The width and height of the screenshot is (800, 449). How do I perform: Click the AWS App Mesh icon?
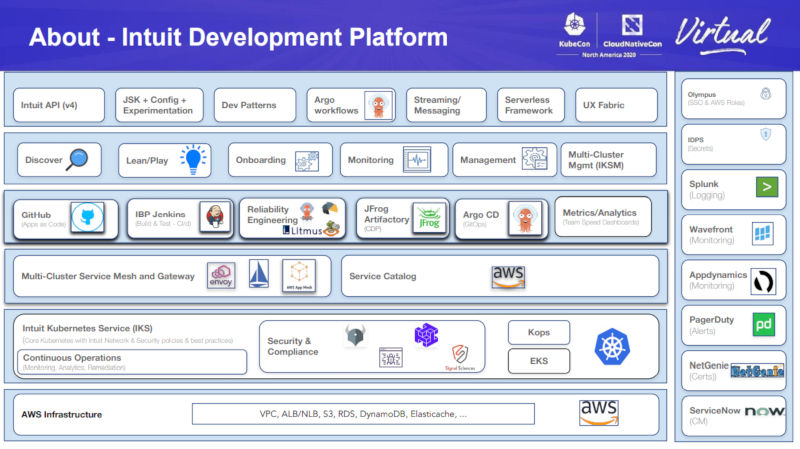point(299,276)
